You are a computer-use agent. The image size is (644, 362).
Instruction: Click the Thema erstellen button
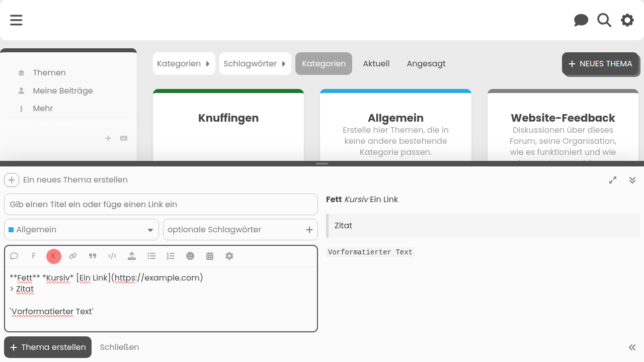tap(48, 347)
